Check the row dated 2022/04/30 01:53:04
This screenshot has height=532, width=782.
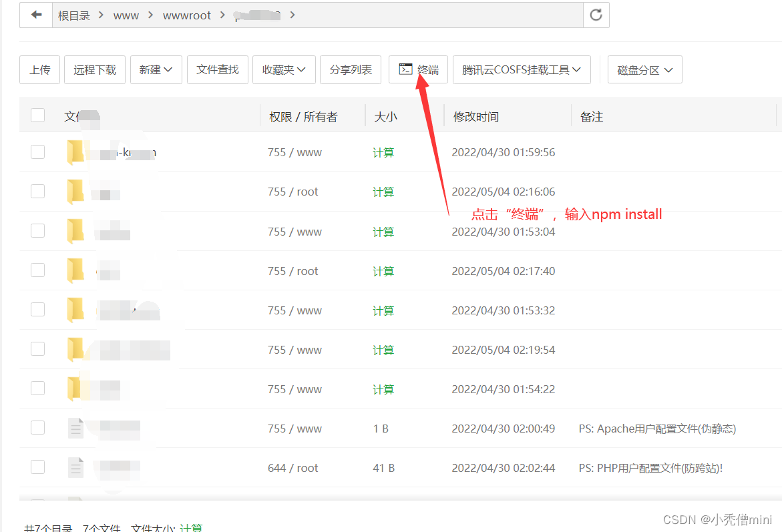(x=38, y=230)
